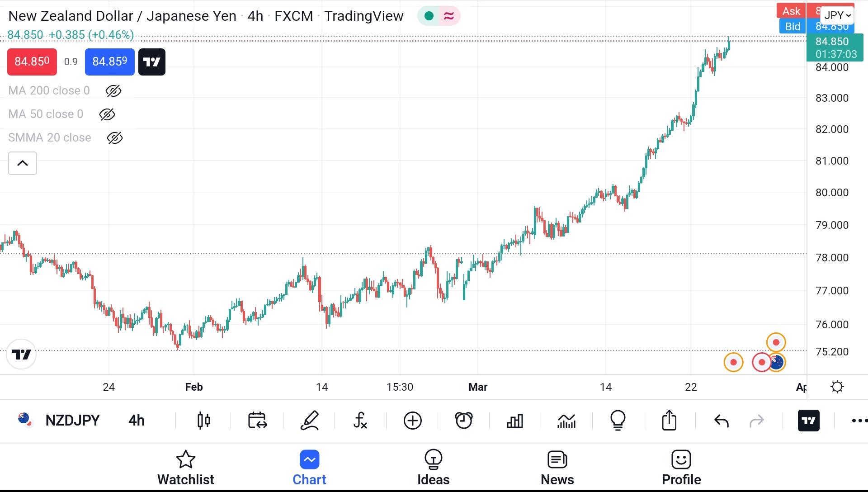The width and height of the screenshot is (868, 492).
Task: Open candlestick chart type selector
Action: [204, 421]
